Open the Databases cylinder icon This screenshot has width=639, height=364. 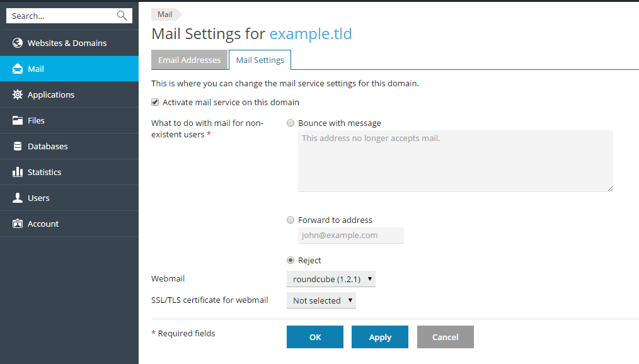(18, 146)
